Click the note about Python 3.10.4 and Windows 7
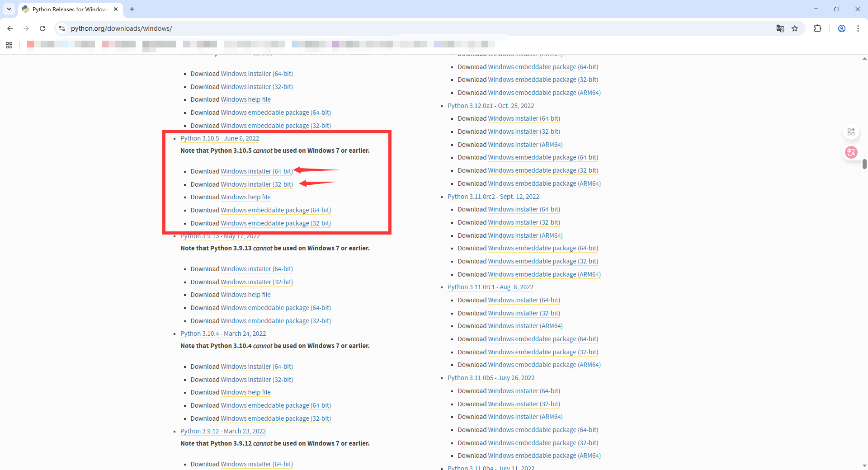 coord(275,346)
